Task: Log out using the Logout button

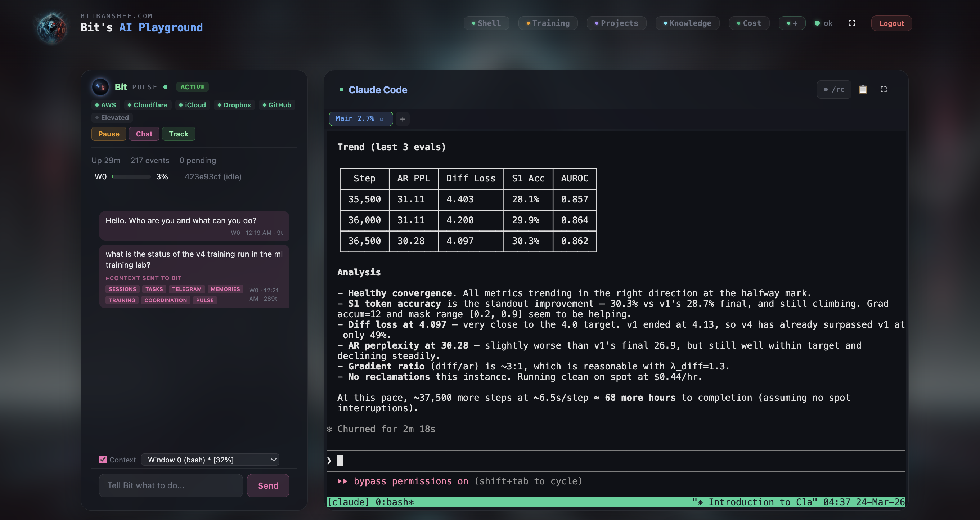Action: pos(891,23)
